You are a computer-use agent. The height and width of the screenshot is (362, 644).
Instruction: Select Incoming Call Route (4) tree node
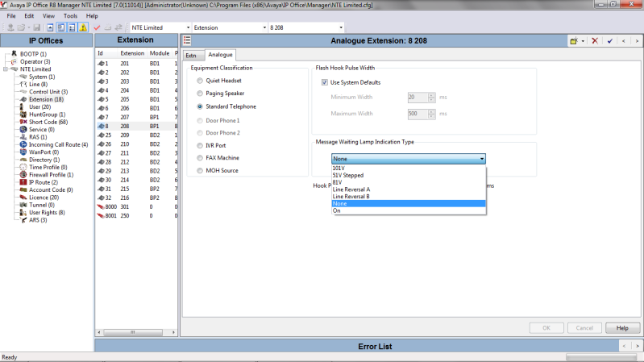pos(58,144)
